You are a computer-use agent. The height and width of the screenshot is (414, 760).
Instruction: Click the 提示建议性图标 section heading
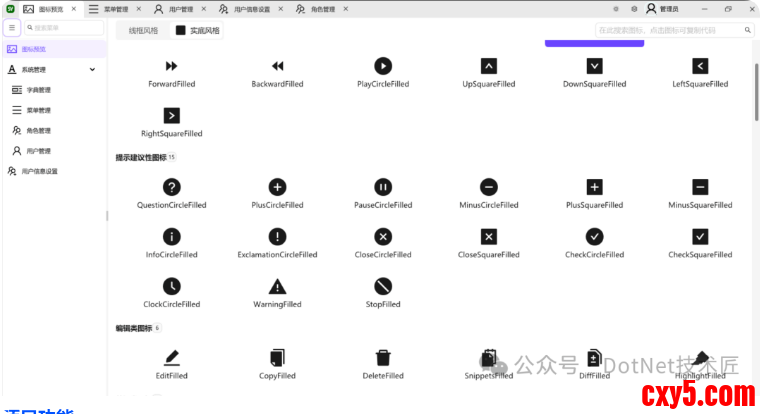click(x=141, y=158)
